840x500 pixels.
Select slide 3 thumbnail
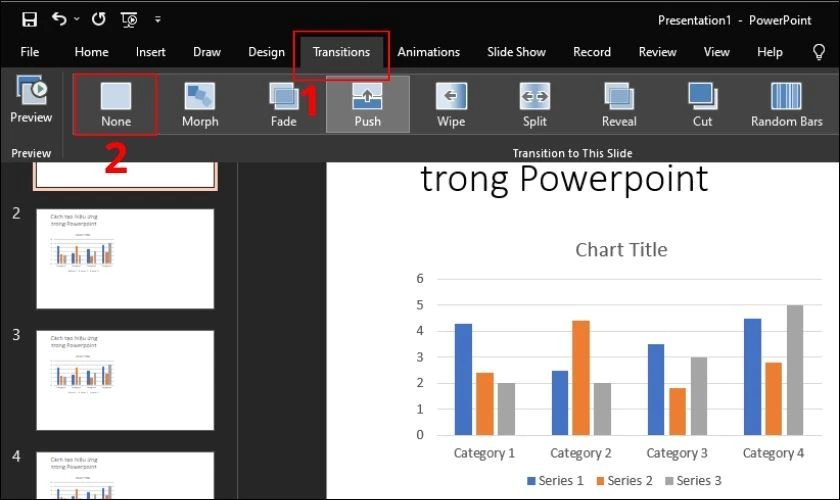(125, 380)
